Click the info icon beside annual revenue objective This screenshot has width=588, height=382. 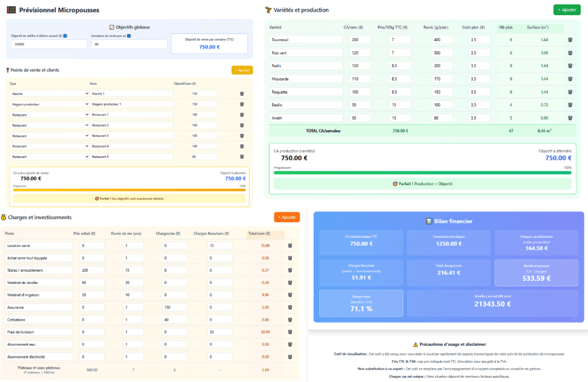coord(65,36)
